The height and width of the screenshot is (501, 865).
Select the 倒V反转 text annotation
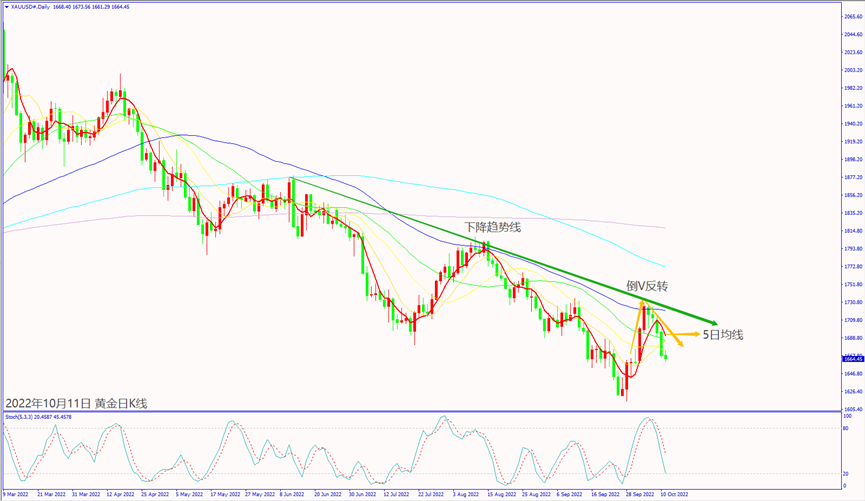[x=647, y=286]
